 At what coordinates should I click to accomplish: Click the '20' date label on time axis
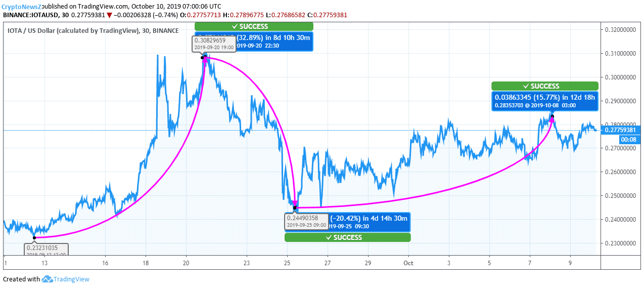[186, 263]
